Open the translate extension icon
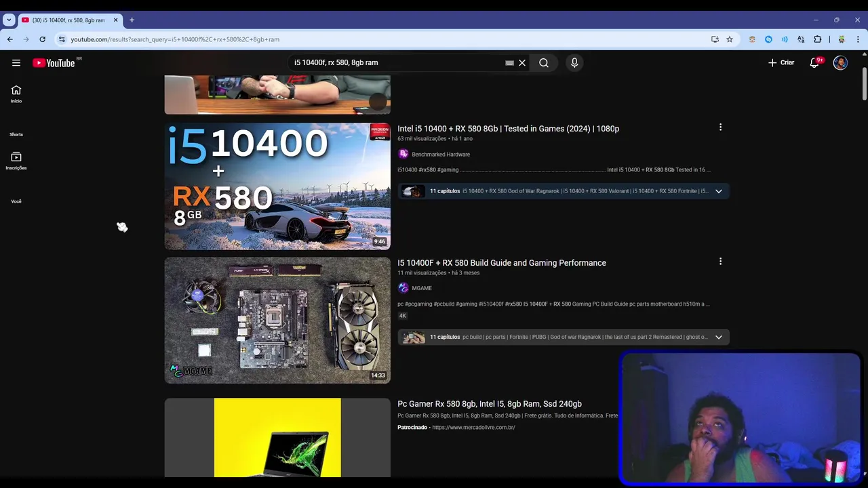The height and width of the screenshot is (488, 868). [x=801, y=39]
